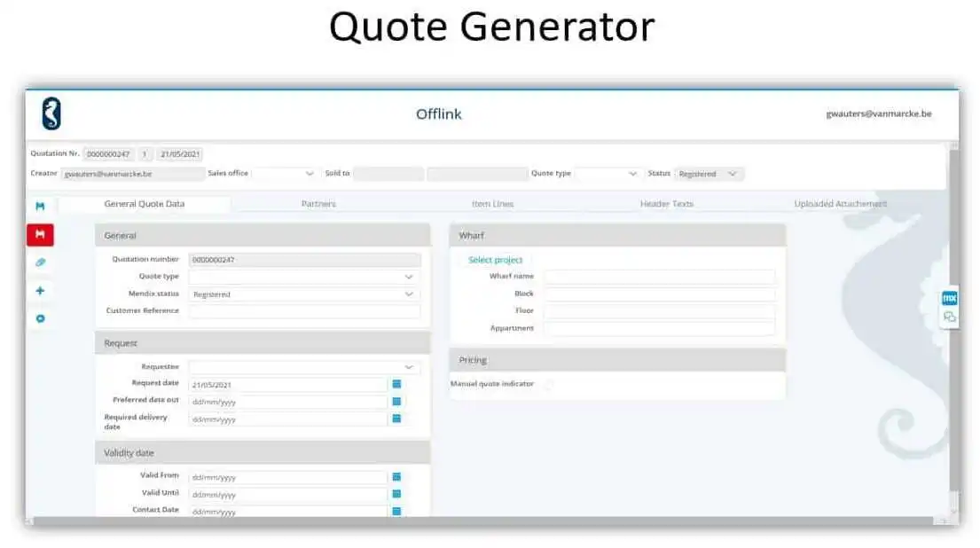Screen dimensions: 980x548
Task: Click the Quotation Nr. 0000000247 header field
Action: pyautogui.click(x=108, y=153)
